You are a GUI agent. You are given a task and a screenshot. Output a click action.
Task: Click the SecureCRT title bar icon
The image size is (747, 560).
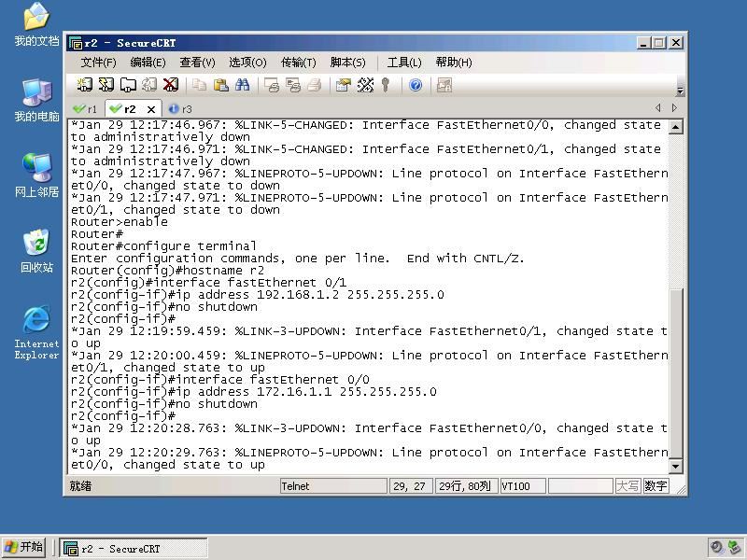76,43
